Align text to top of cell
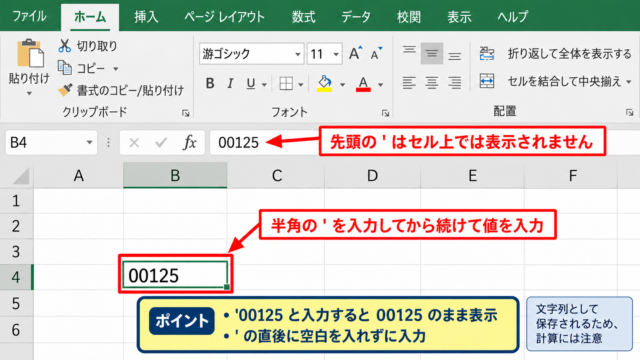This screenshot has width=640, height=360. pyautogui.click(x=409, y=51)
